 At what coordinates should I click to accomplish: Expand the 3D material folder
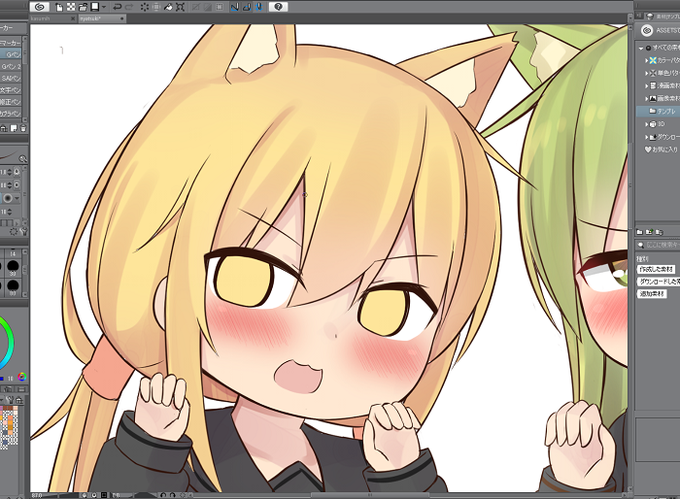tap(646, 124)
